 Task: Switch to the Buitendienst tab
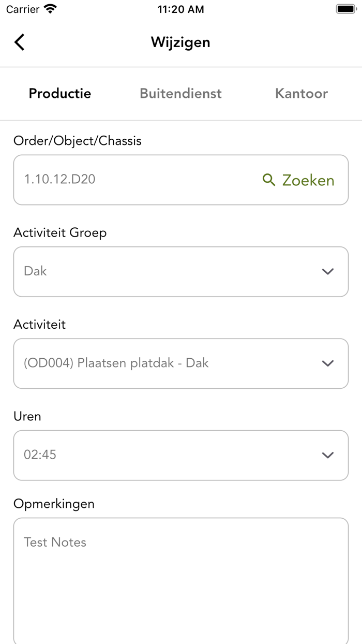pos(180,93)
